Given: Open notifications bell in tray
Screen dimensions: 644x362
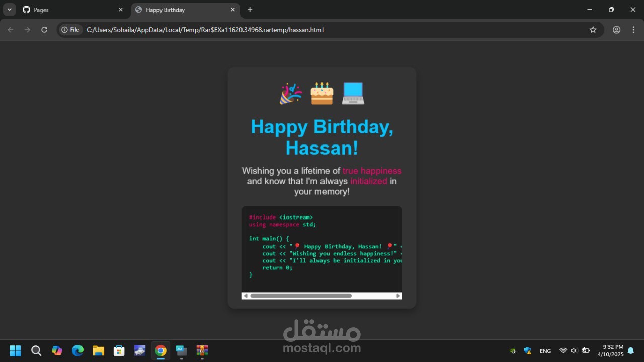Looking at the screenshot, I should [631, 351].
